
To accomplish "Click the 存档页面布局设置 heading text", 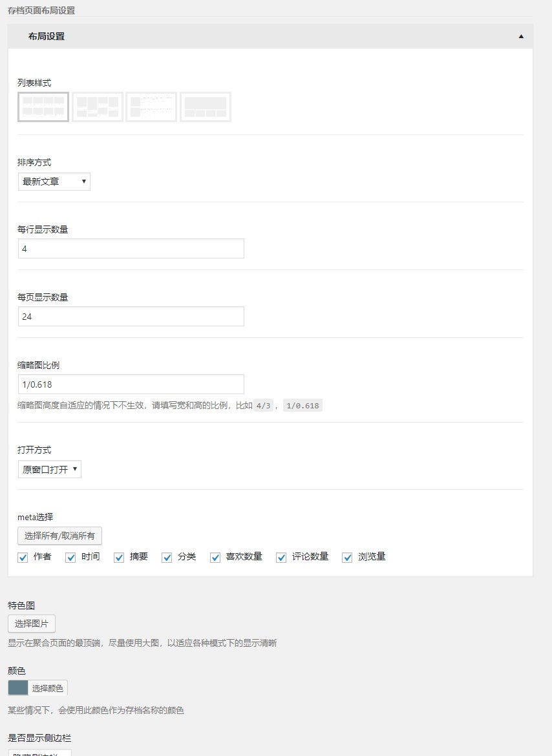I will point(41,10).
